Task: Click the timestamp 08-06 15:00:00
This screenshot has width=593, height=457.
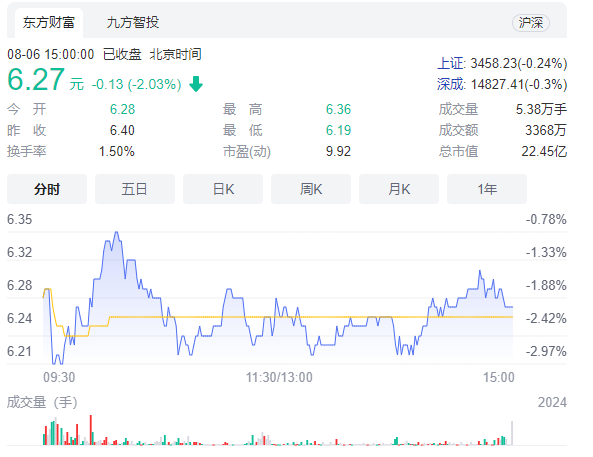Action: (51, 54)
